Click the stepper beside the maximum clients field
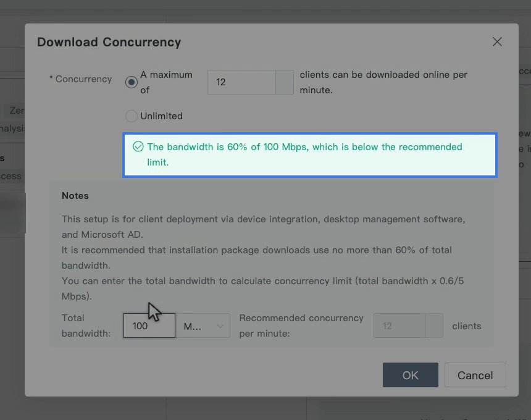Screen dimensions: 531x420 pyautogui.click(x=285, y=82)
